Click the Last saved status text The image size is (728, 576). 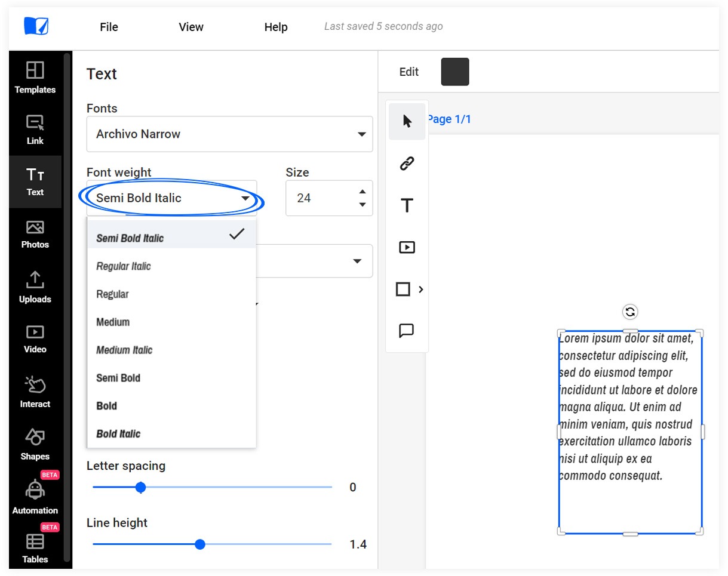point(383,26)
